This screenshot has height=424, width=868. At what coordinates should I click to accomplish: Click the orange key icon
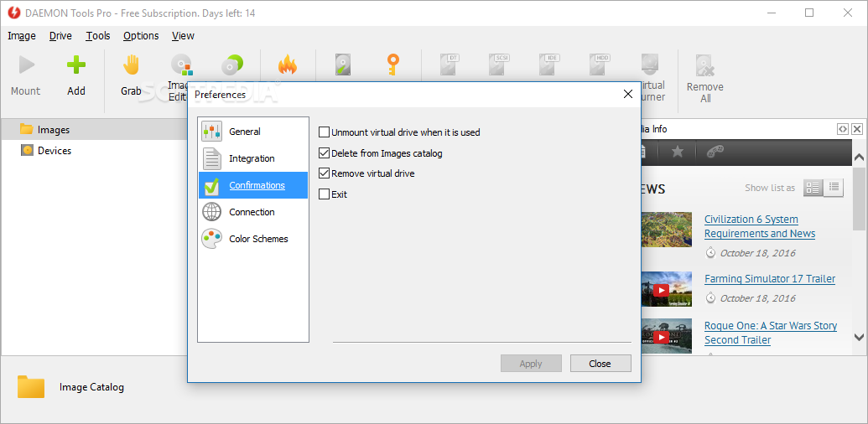coord(392,65)
